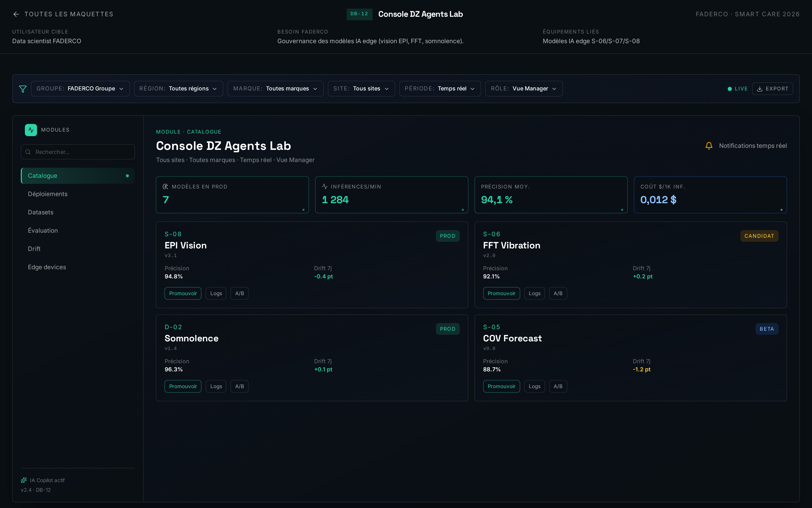Click the FFT Vibration card title
Image resolution: width=812 pixels, height=508 pixels.
(x=512, y=245)
